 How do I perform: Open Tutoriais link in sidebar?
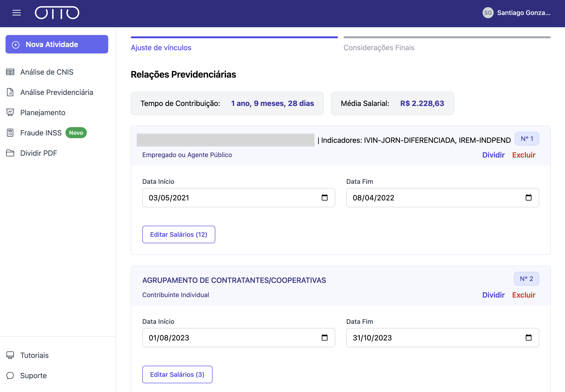coord(34,355)
